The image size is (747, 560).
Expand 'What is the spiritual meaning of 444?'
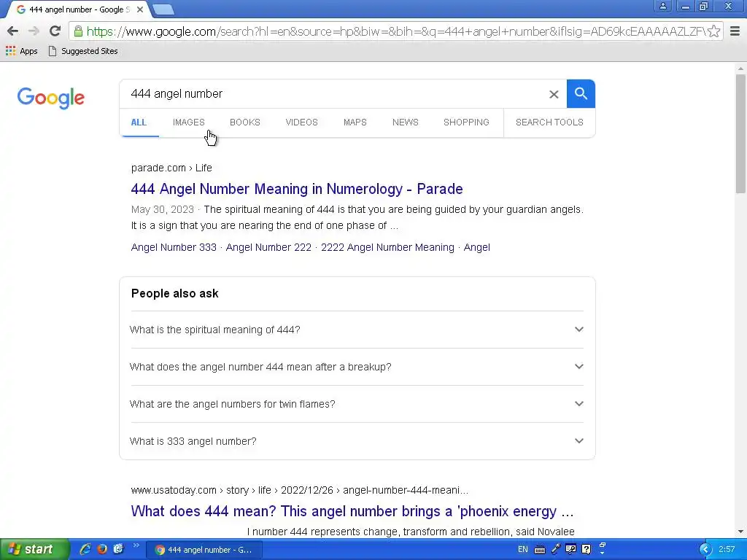tap(357, 330)
